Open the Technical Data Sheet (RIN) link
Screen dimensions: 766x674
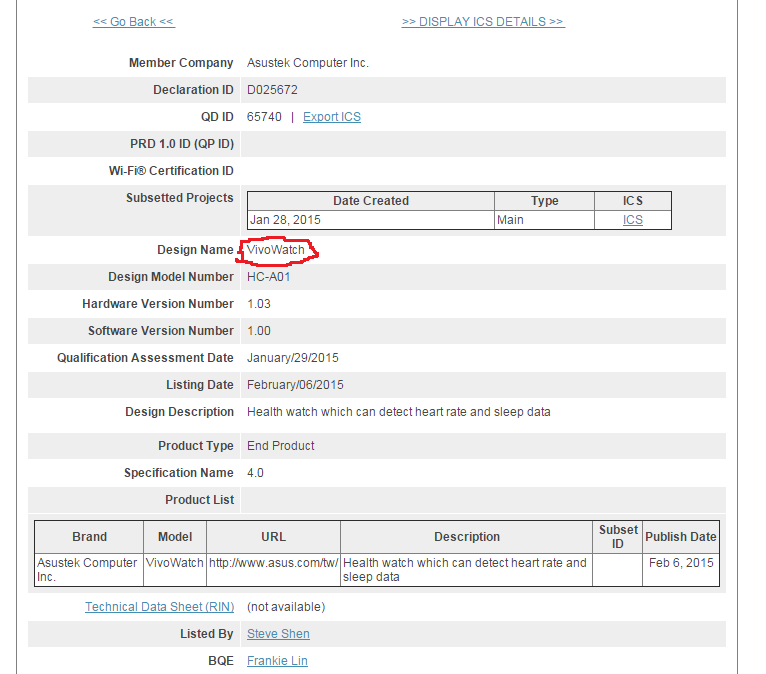point(160,607)
